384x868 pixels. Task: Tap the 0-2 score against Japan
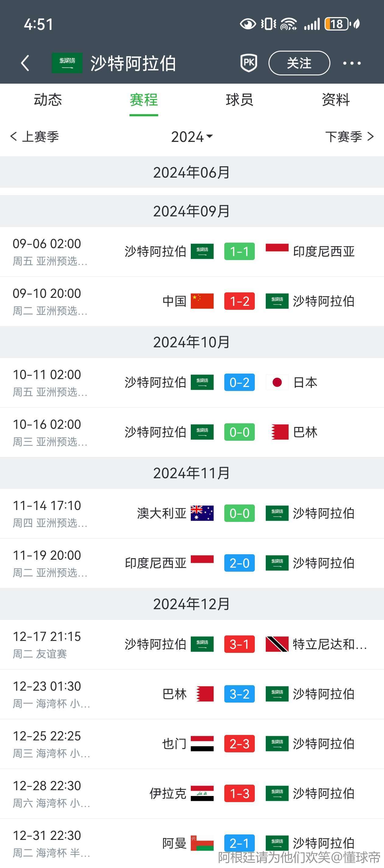[x=239, y=382]
